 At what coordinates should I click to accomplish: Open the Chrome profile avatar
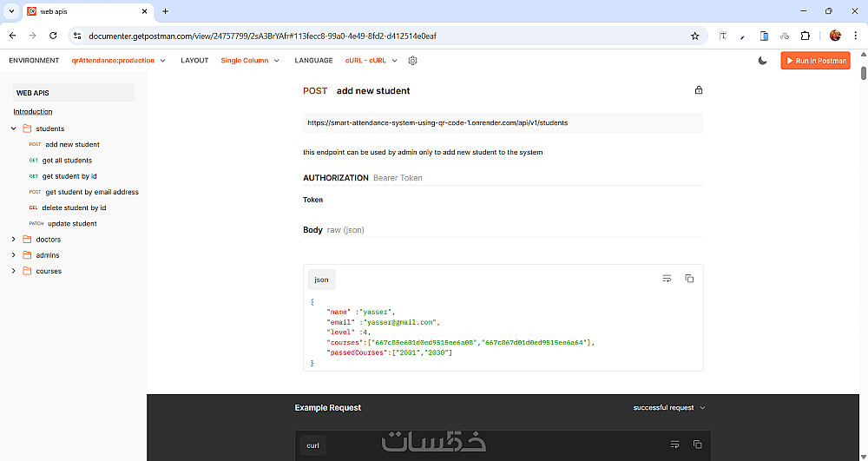click(x=835, y=36)
